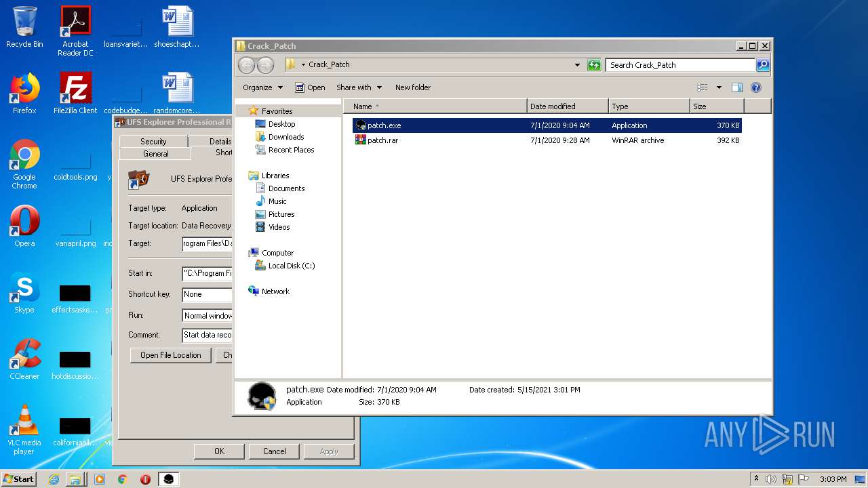Click New folder in Explorer toolbar

(413, 87)
